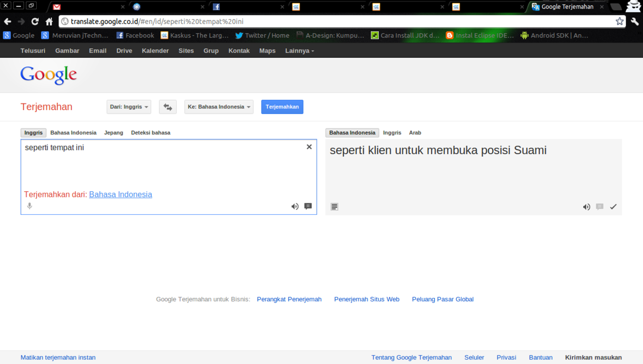Click the swap languages icon button

(x=168, y=107)
